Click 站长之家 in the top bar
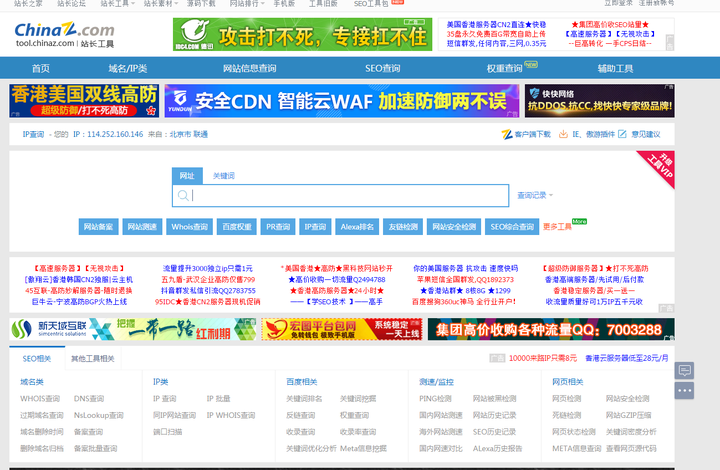Screen dimensions: 720x470 point(28,4)
